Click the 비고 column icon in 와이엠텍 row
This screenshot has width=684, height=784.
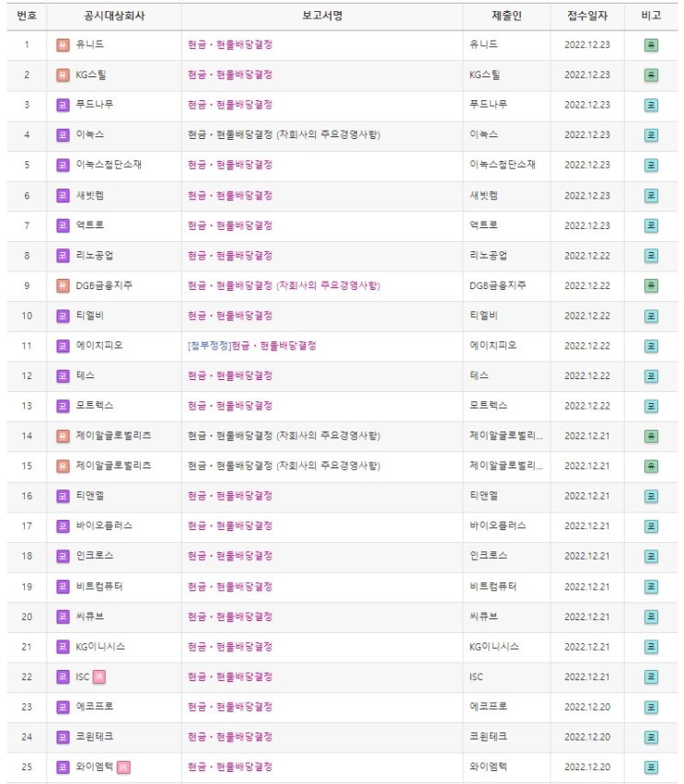point(651,767)
